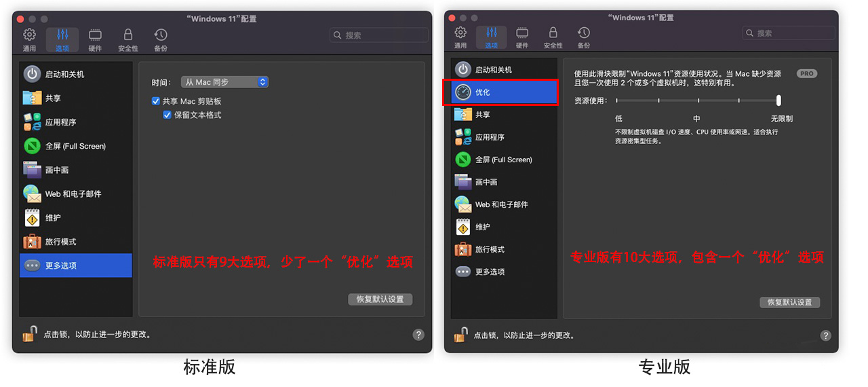Click the PRO badge in optimization panel
The width and height of the screenshot is (868, 387).
[x=806, y=73]
